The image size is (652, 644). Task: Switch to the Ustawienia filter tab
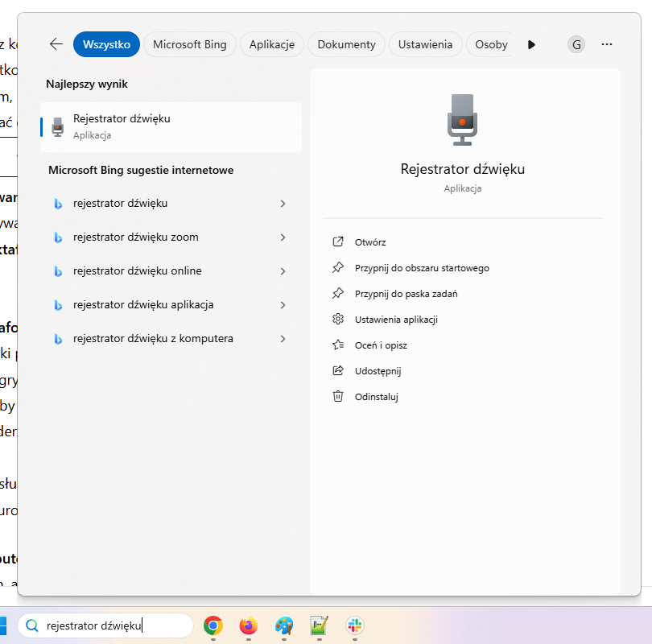[x=425, y=44]
